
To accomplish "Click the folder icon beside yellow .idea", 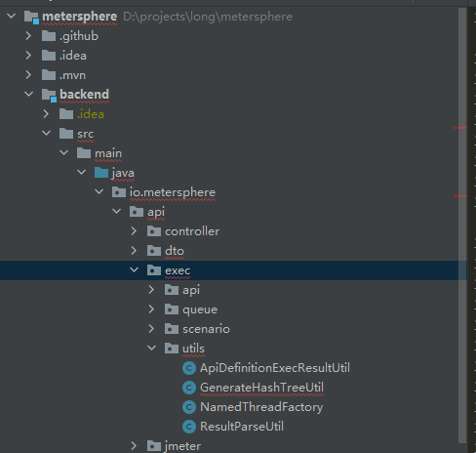I will coord(66,114).
